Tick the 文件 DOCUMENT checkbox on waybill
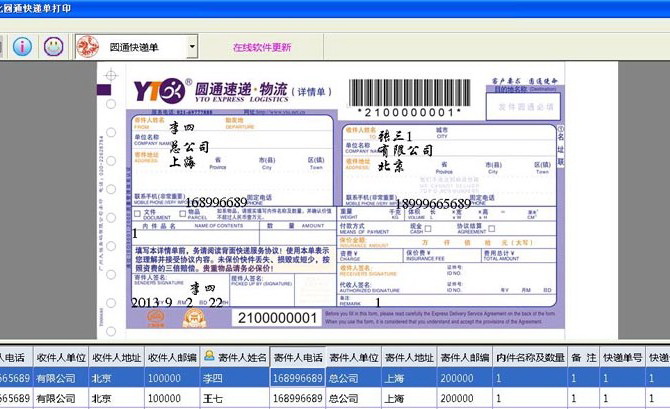Screen dimensions: 670x409 (137, 214)
